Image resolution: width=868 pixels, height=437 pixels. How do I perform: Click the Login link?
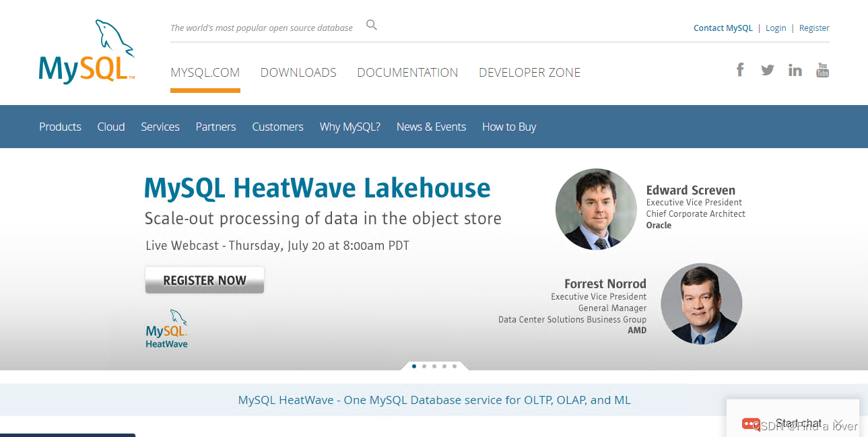[776, 28]
